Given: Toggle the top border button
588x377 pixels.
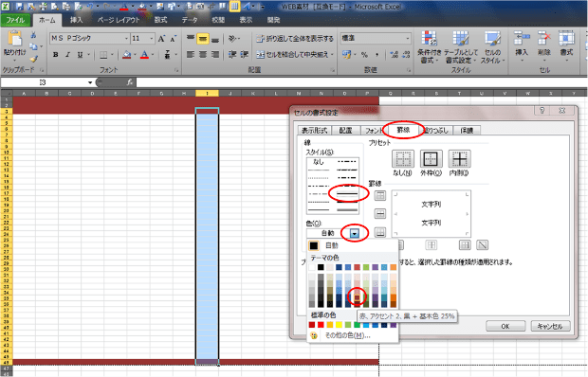Looking at the screenshot, I should (x=380, y=195).
